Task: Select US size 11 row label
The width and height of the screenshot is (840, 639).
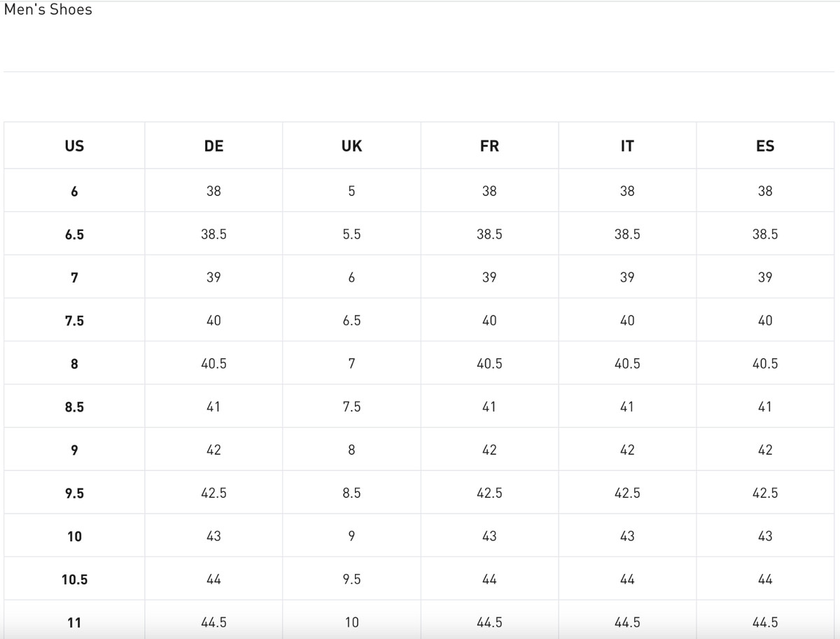Action: (x=74, y=622)
